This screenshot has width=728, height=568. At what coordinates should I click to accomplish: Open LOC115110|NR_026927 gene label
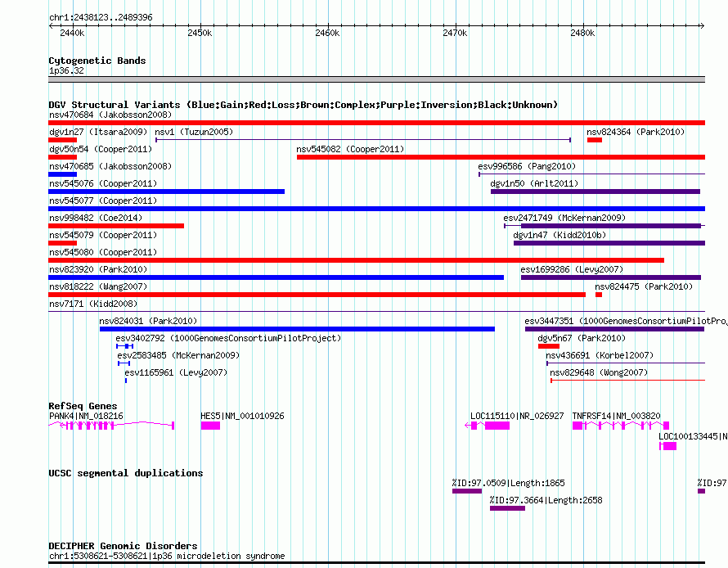(x=517, y=416)
